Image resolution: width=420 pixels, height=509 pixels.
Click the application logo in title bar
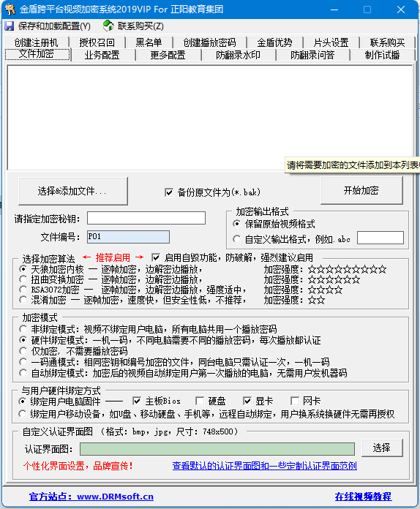tap(10, 9)
